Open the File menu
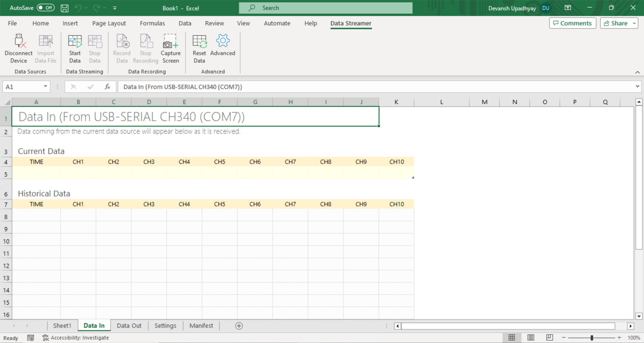Image resolution: width=644 pixels, height=343 pixels. click(12, 23)
